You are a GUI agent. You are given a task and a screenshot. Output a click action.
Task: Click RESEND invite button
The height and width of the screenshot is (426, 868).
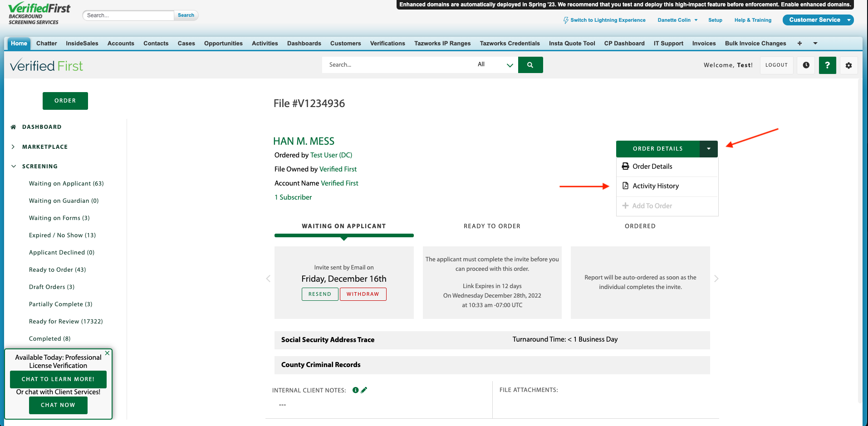point(320,294)
